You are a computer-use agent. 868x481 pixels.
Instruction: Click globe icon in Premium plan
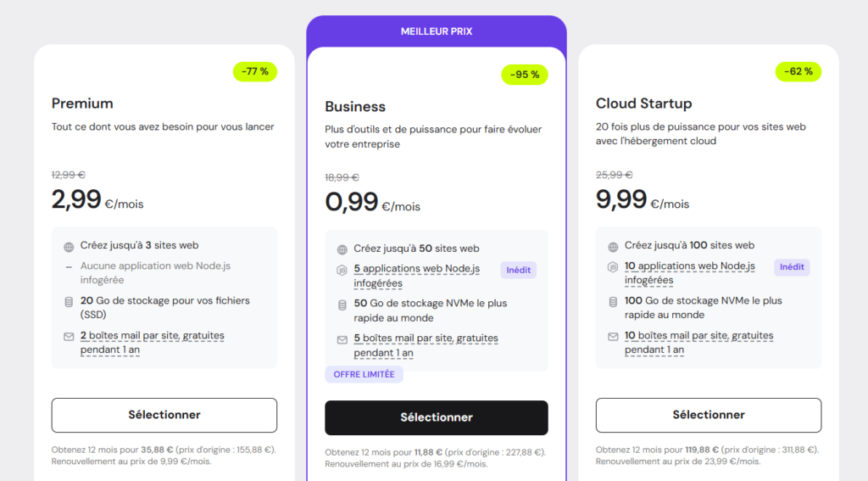[69, 247]
